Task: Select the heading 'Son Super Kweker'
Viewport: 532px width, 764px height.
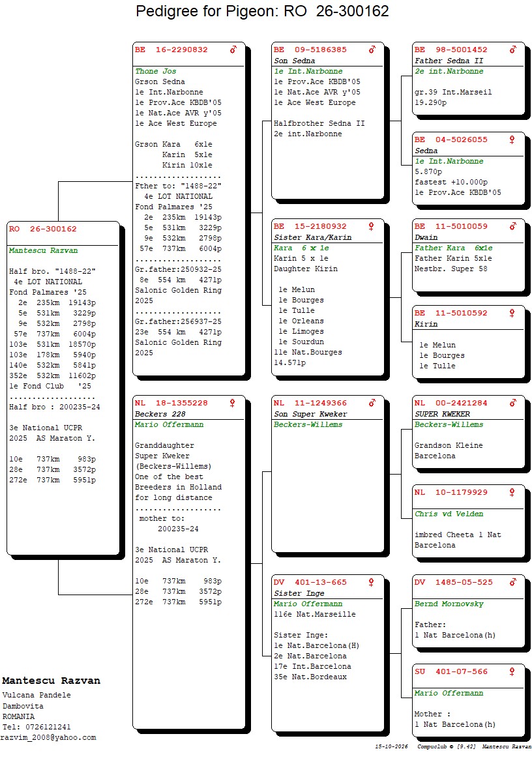Action: click(x=310, y=414)
